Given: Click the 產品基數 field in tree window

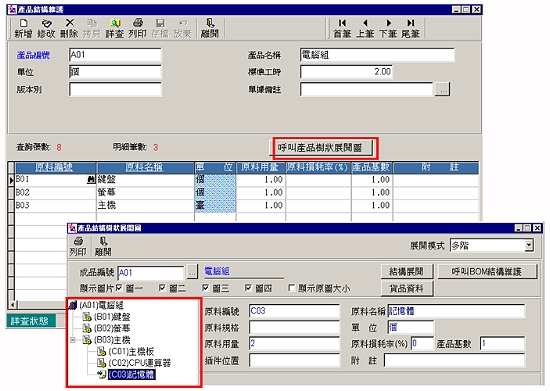Looking at the screenshot, I should [x=502, y=344].
